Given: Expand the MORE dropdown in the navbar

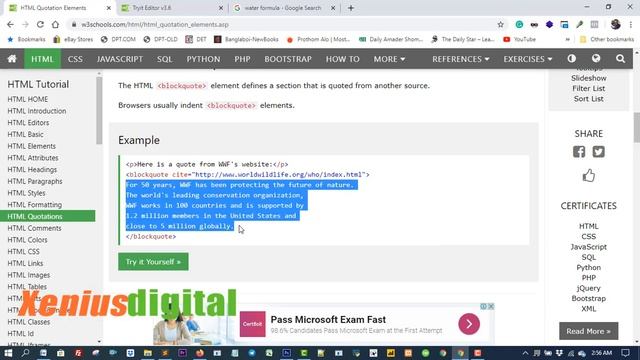Looking at the screenshot, I should [x=389, y=59].
